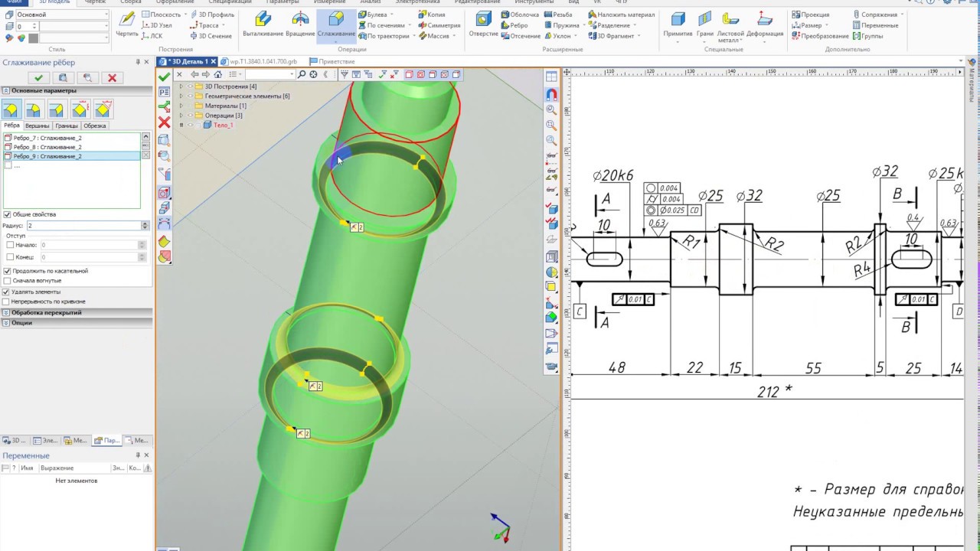Click the red X in vertical command bar
Screen dimensions: 980x551
(x=164, y=122)
